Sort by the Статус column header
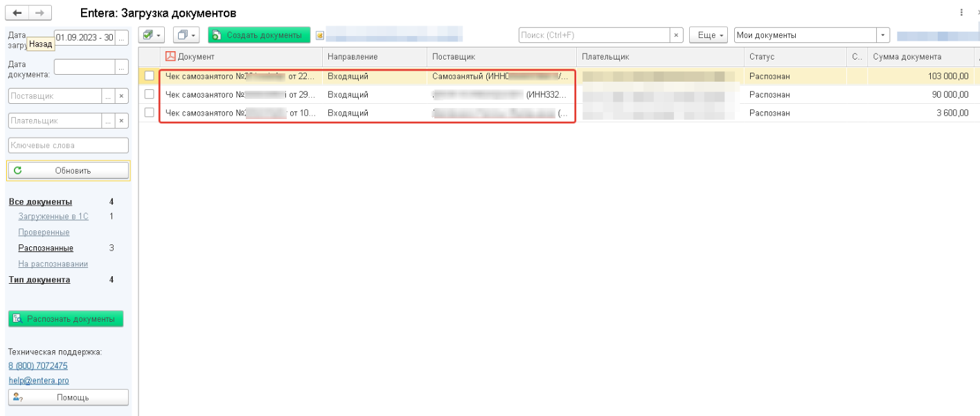 795,57
